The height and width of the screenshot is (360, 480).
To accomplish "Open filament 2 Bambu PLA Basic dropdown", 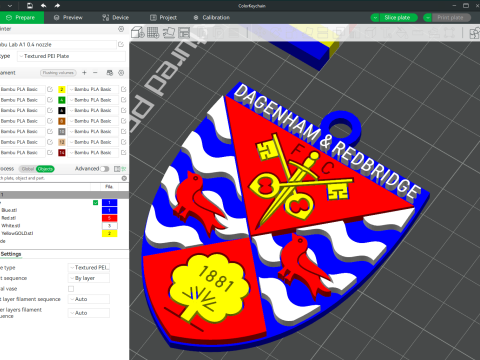I will (x=93, y=89).
